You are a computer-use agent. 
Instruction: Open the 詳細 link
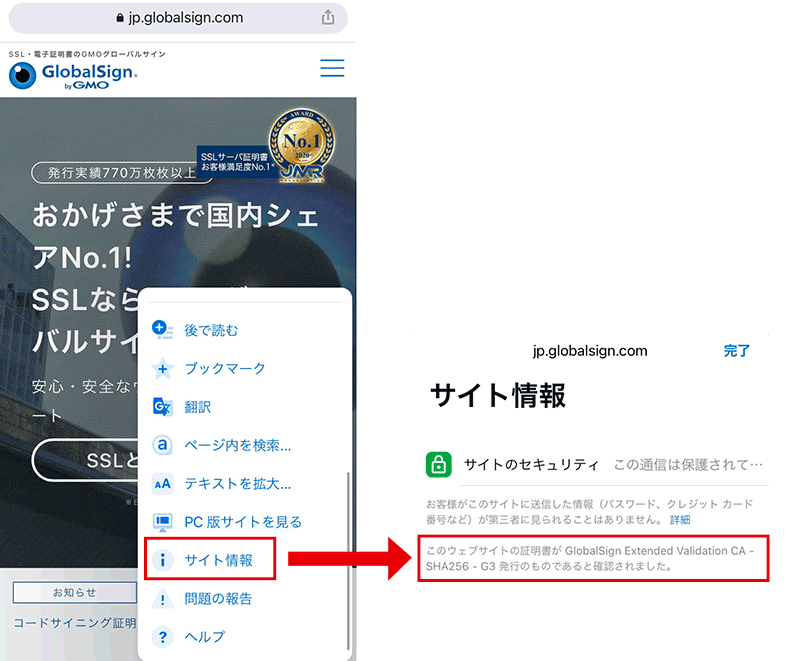[x=680, y=520]
